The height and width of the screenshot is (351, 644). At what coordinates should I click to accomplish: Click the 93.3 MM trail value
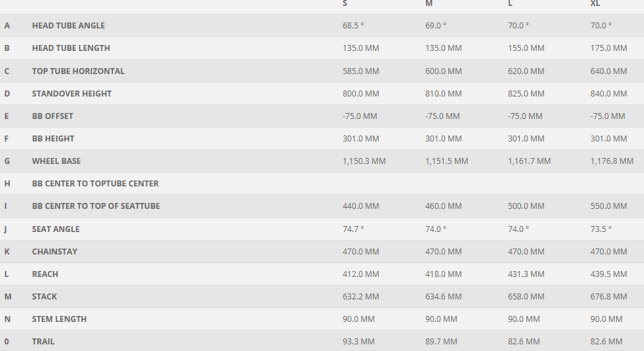(x=358, y=342)
